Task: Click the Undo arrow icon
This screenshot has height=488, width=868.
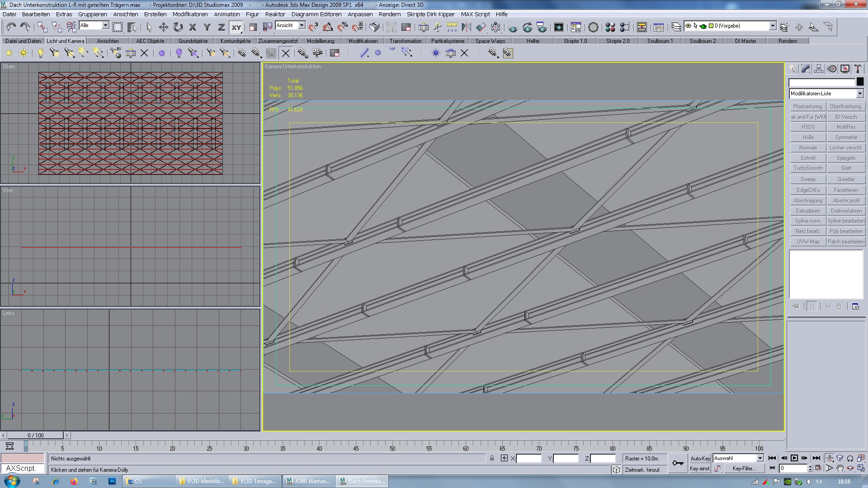Action: tap(11, 27)
